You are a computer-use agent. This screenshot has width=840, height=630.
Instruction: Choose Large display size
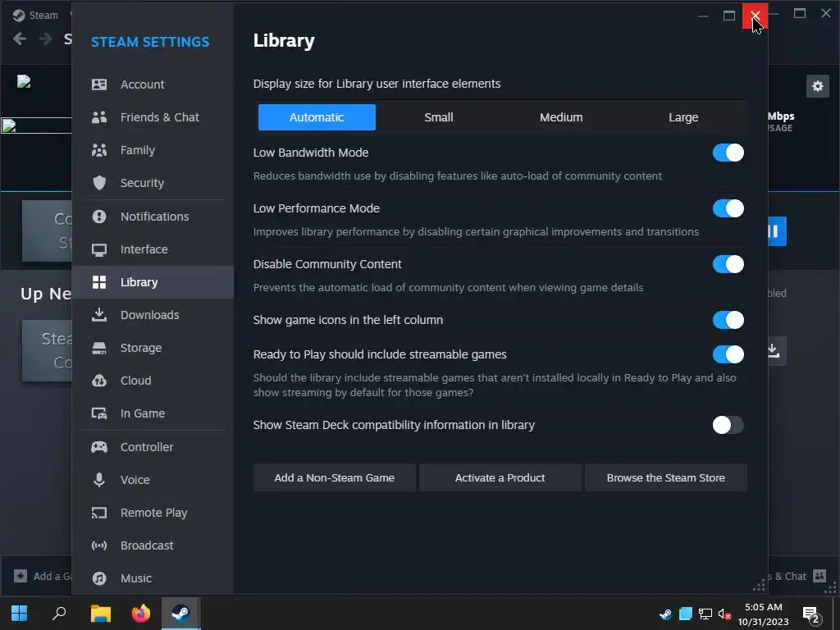683,117
